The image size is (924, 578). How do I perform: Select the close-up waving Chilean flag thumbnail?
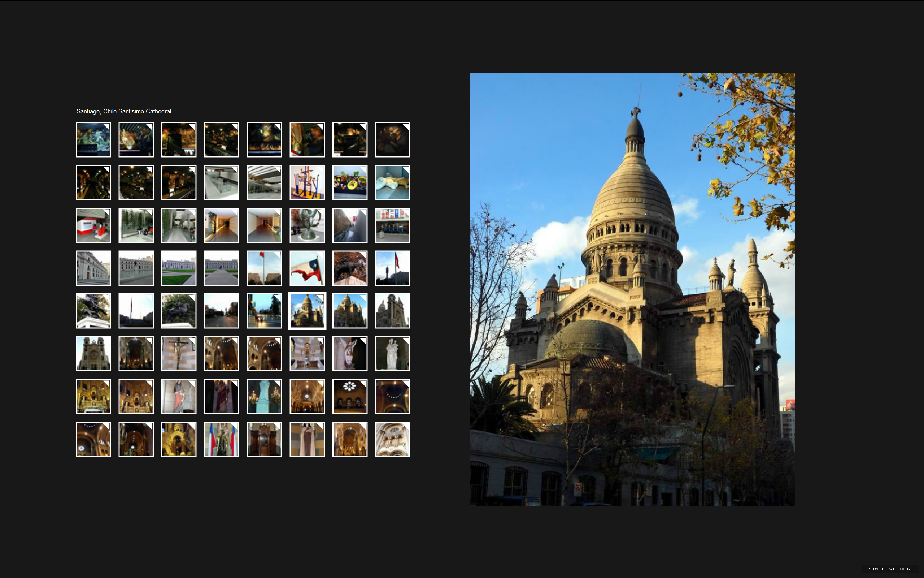[x=307, y=268]
